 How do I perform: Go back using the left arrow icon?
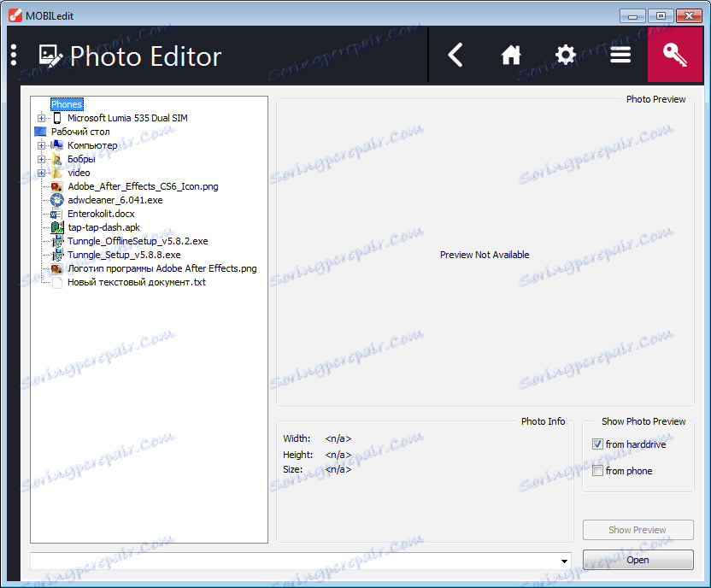pyautogui.click(x=455, y=56)
